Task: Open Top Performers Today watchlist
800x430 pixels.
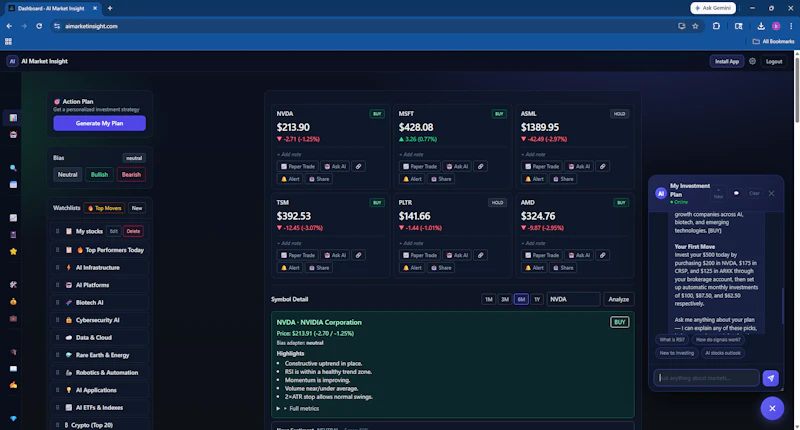Action: [99, 250]
